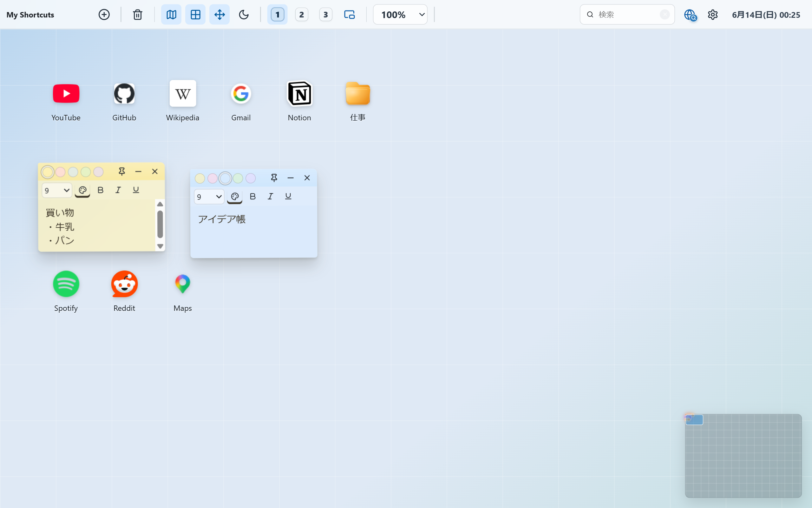This screenshot has height=508, width=812.
Task: Select lavender color on アイデア帳 note
Action: click(x=251, y=178)
